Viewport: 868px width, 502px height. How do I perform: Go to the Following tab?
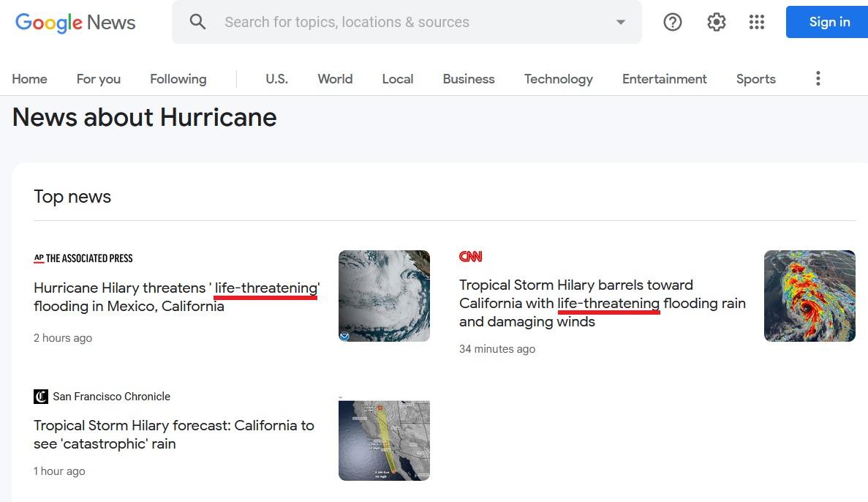tap(178, 79)
